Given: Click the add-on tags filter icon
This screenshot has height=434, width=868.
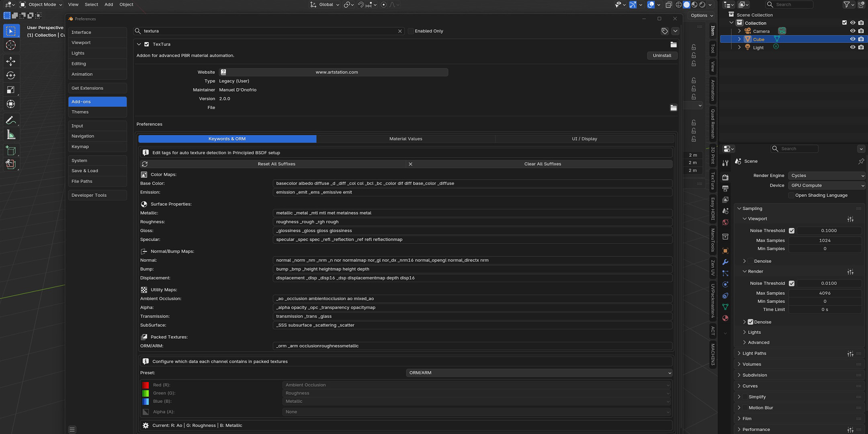Looking at the screenshot, I should tap(665, 31).
